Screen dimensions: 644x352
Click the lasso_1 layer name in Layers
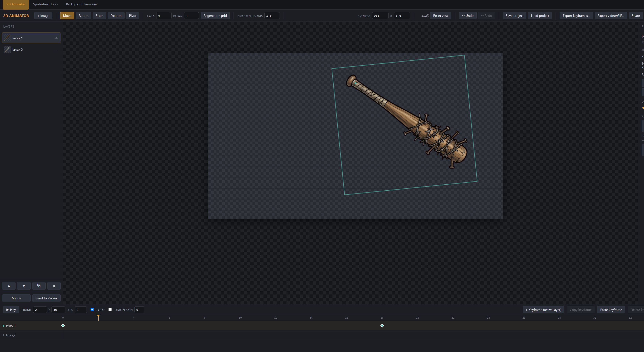click(18, 38)
